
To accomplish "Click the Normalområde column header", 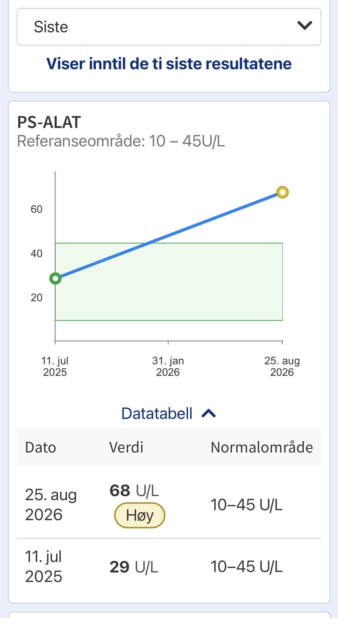I will point(262,447).
